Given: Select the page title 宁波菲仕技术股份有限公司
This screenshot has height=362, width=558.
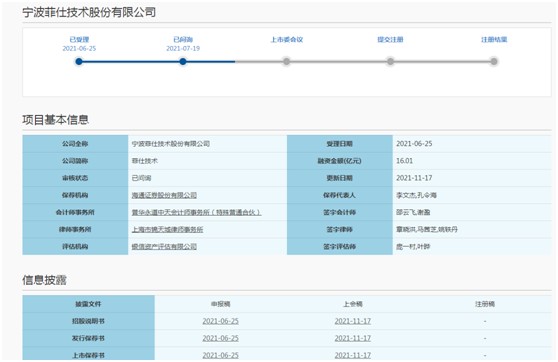Looking at the screenshot, I should coord(89,12).
